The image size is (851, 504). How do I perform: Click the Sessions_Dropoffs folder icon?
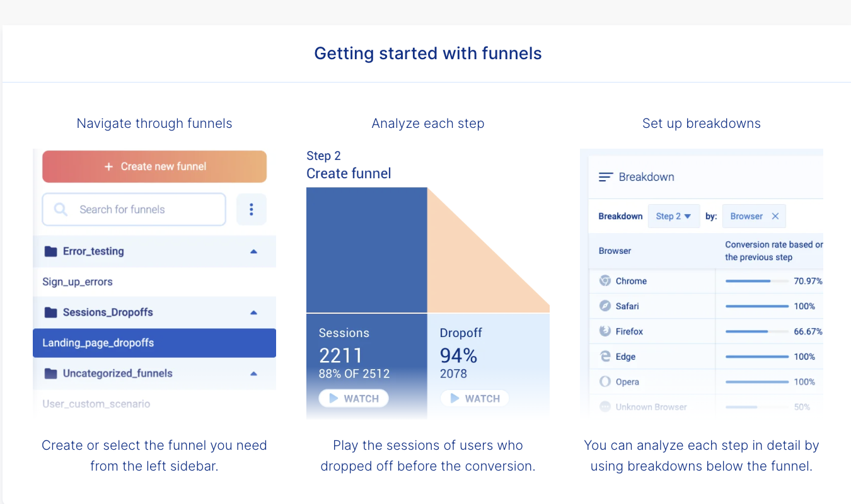(51, 312)
